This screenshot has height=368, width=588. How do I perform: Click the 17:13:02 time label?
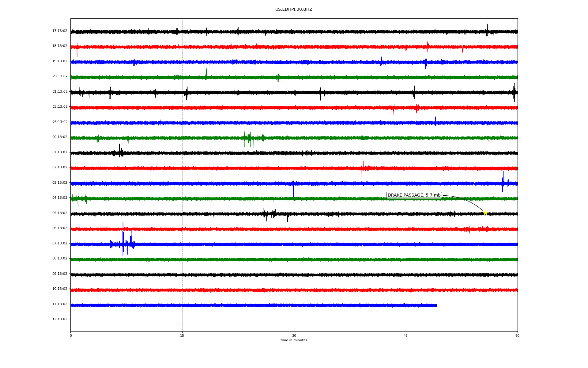(60, 31)
